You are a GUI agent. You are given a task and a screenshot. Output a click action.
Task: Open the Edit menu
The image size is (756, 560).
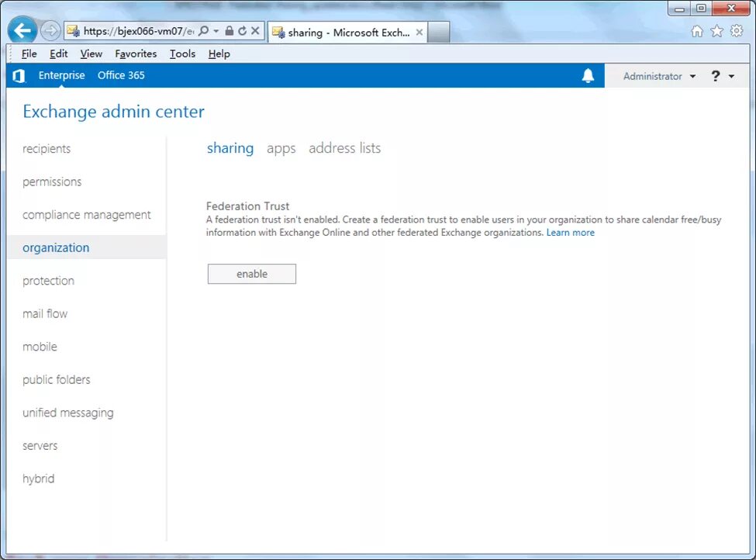click(x=58, y=54)
